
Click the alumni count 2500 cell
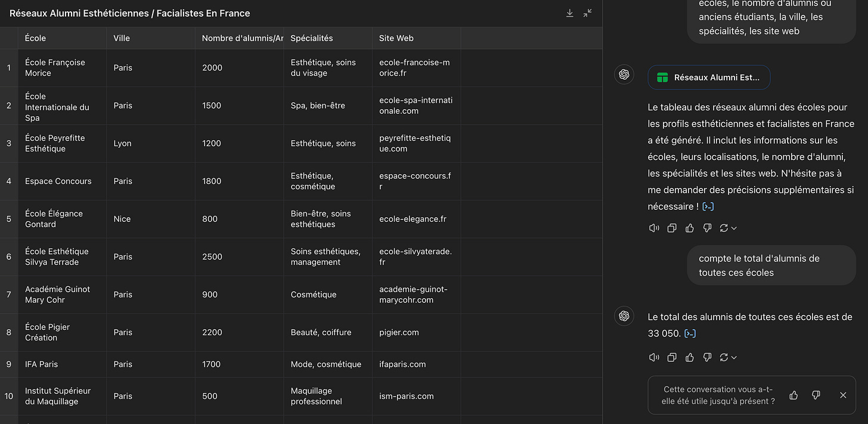[240, 256]
